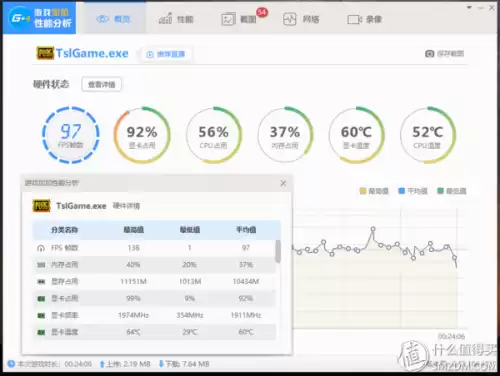The width and height of the screenshot is (500, 376).
Task: Switch to the 性能 performance tab
Action: tap(176, 19)
